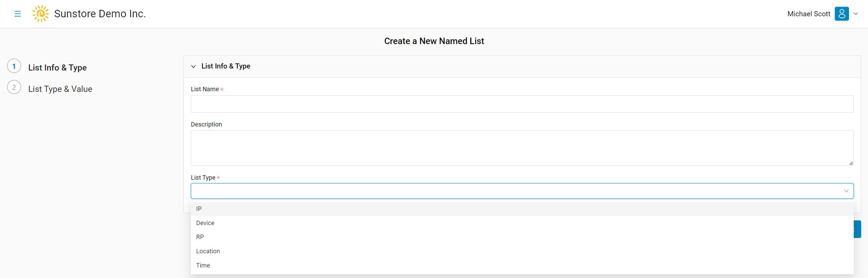Viewport: 868px width, 278px height.
Task: Select Location as list type
Action: (522, 251)
